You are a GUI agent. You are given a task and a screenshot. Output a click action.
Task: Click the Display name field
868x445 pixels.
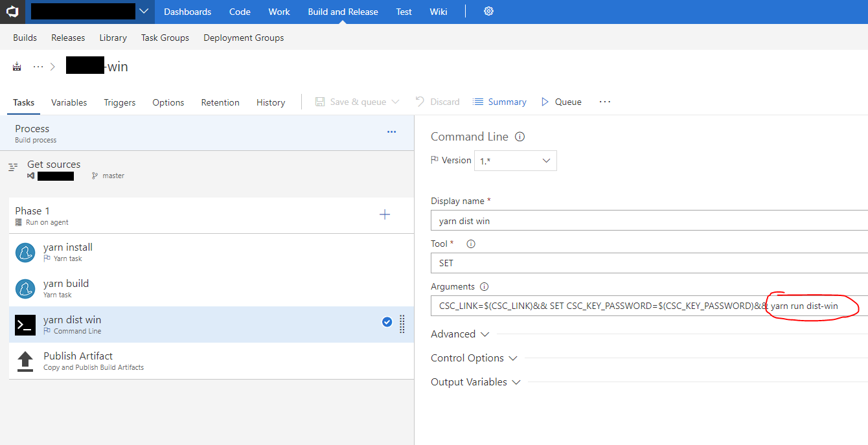pyautogui.click(x=649, y=220)
